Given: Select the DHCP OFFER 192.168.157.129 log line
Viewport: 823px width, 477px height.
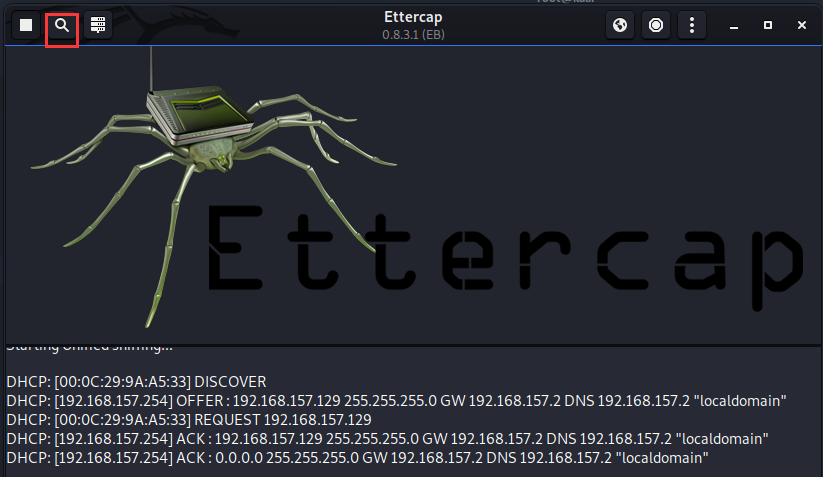Looking at the screenshot, I should click(x=396, y=401).
